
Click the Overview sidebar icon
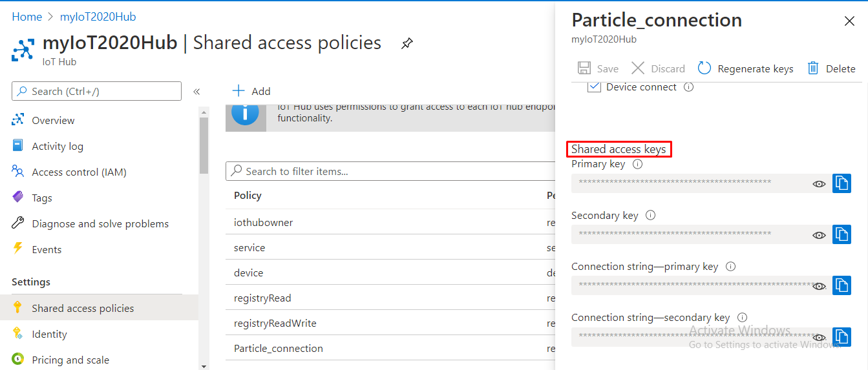tap(18, 120)
